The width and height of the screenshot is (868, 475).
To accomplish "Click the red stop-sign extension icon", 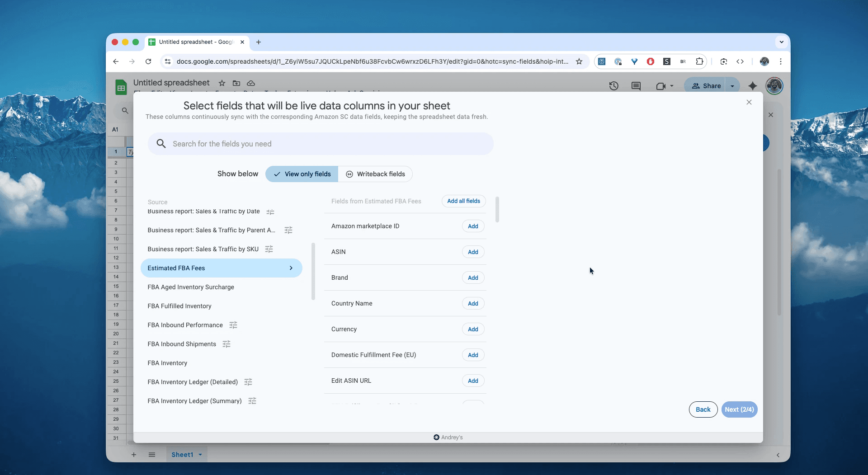I will 651,61.
